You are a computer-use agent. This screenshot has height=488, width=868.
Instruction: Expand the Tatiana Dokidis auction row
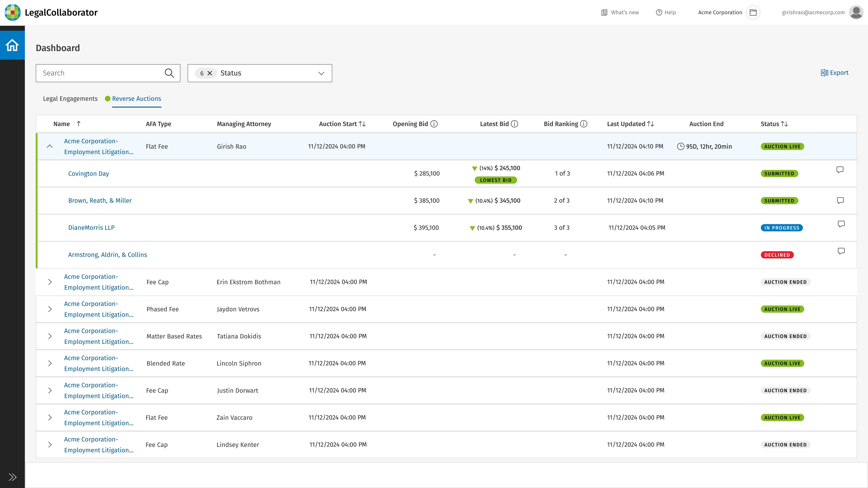[50, 336]
